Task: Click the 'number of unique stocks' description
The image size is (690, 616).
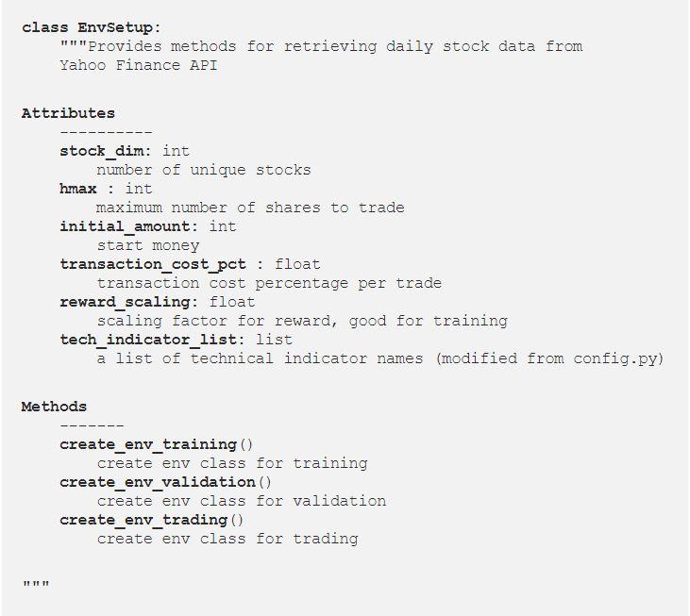Action: 204,170
